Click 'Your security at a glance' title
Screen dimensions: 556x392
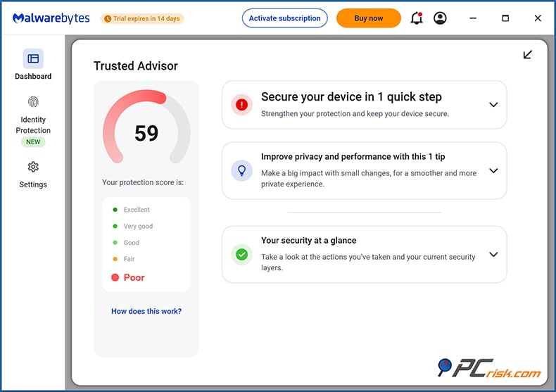tap(308, 240)
